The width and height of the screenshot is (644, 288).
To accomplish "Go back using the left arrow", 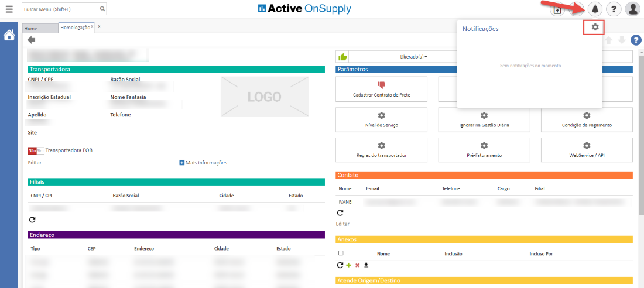I will [32, 40].
